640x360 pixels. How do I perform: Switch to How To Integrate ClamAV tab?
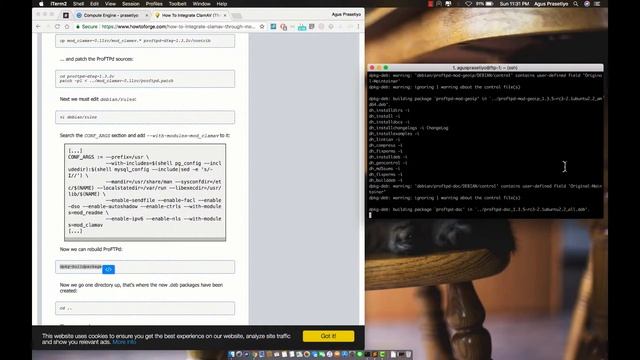191,15
